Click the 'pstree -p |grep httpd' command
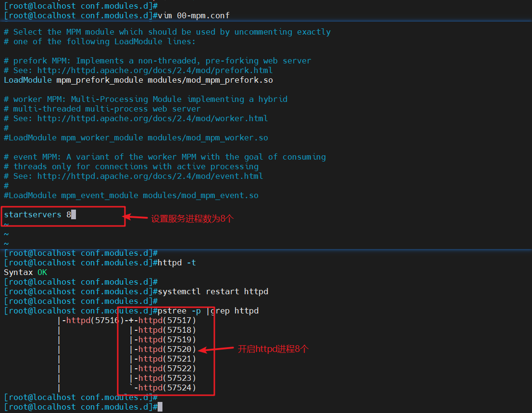The image size is (532, 413). [208, 311]
